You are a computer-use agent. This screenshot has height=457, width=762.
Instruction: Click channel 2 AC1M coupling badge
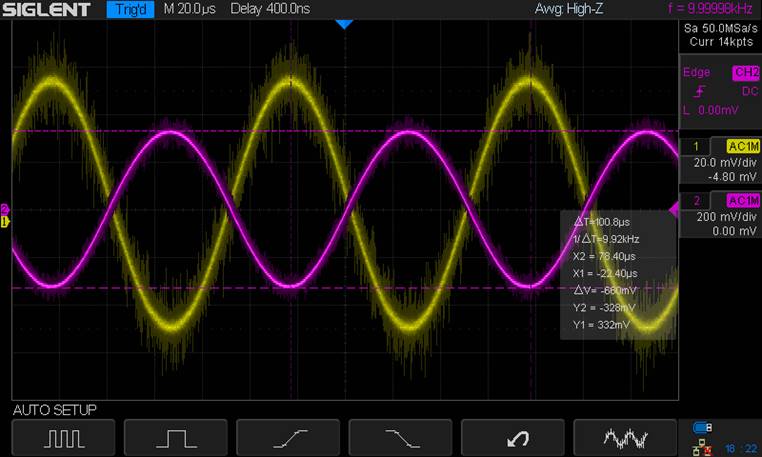tap(743, 200)
